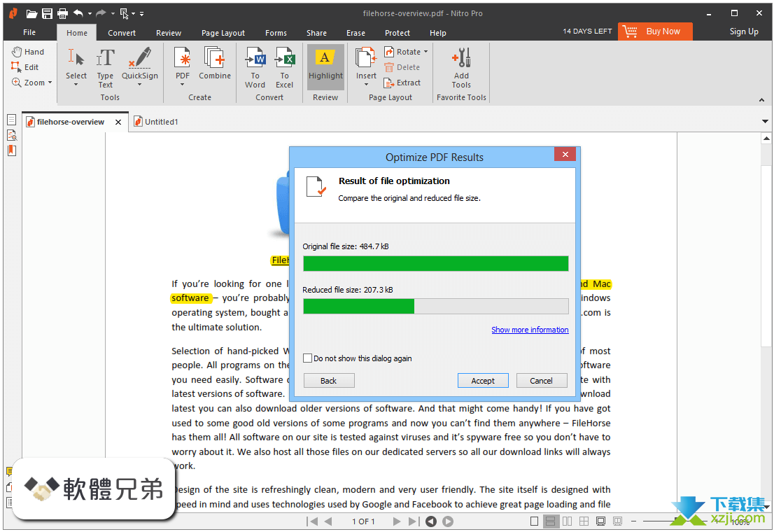Combine files into one PDF
Screen dimensions: 774x532
[x=215, y=63]
